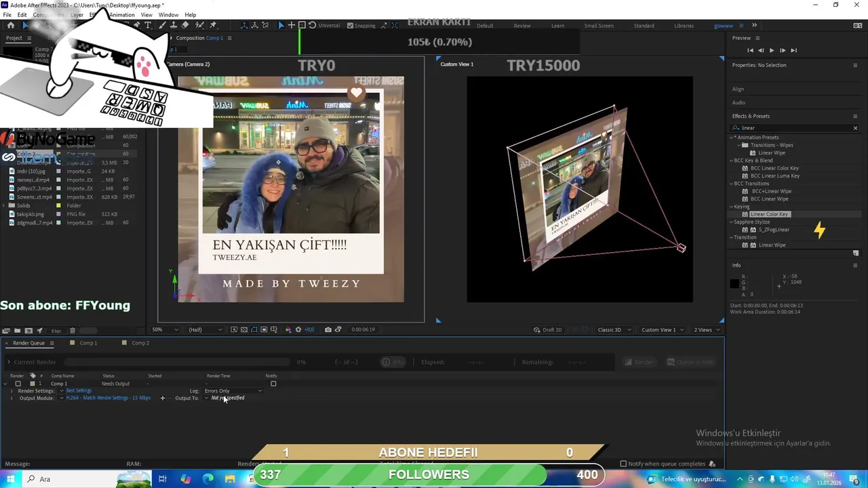Select the Linear Color Key effect
This screenshot has height=488, width=868.
tap(769, 214)
